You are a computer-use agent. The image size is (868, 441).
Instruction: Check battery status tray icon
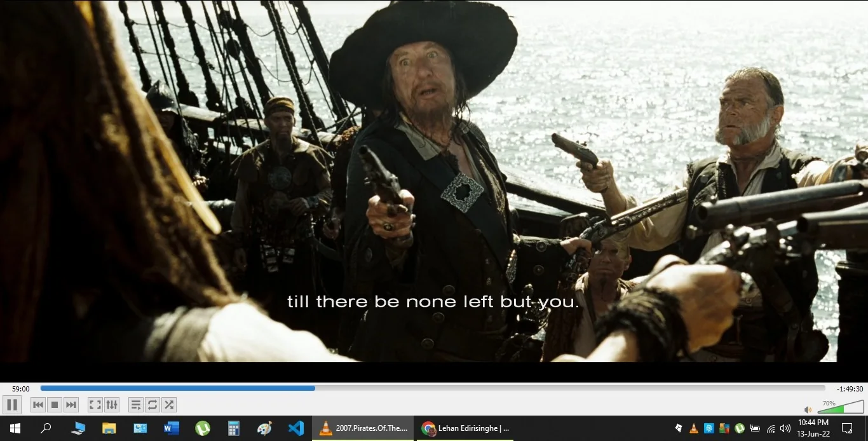click(755, 428)
